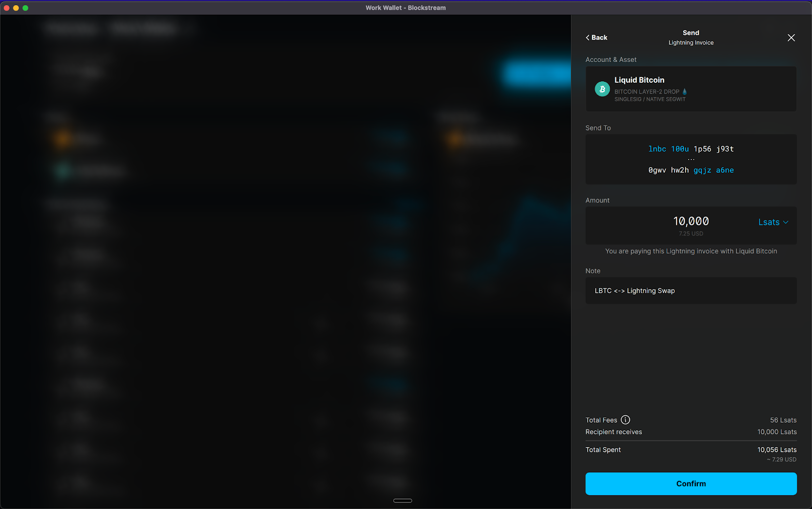Expand the truncated invoice via the ellipsis
This screenshot has width=812, height=509.
[691, 158]
